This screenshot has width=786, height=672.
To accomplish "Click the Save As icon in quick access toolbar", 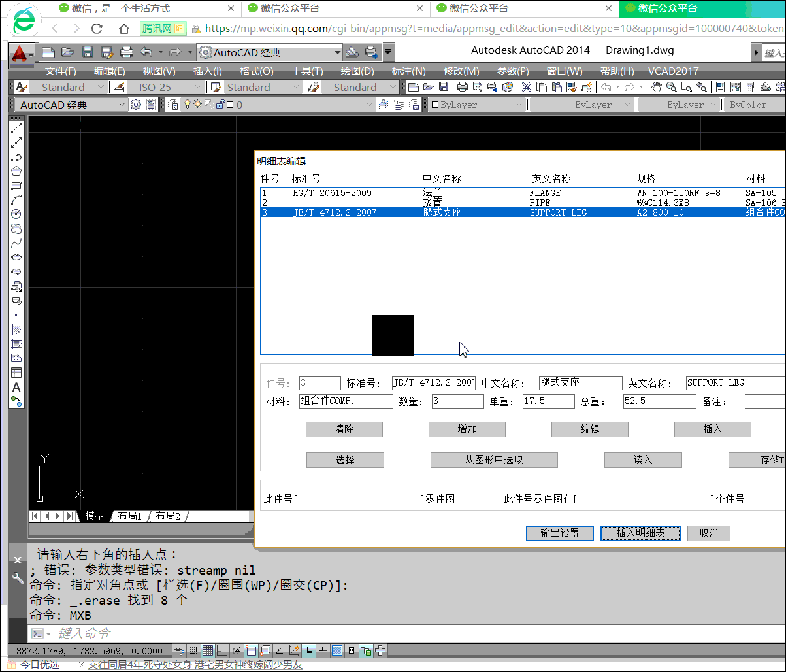I will [107, 52].
